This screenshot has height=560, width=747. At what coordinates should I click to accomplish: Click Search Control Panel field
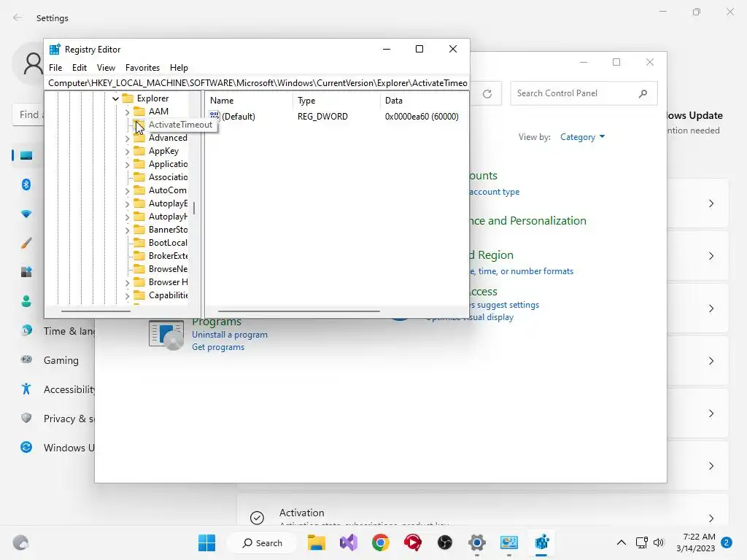click(x=584, y=93)
